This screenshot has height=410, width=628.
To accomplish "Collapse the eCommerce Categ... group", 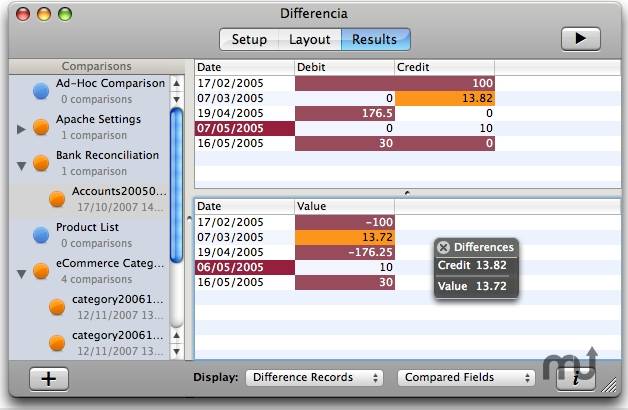I will coord(22,273).
